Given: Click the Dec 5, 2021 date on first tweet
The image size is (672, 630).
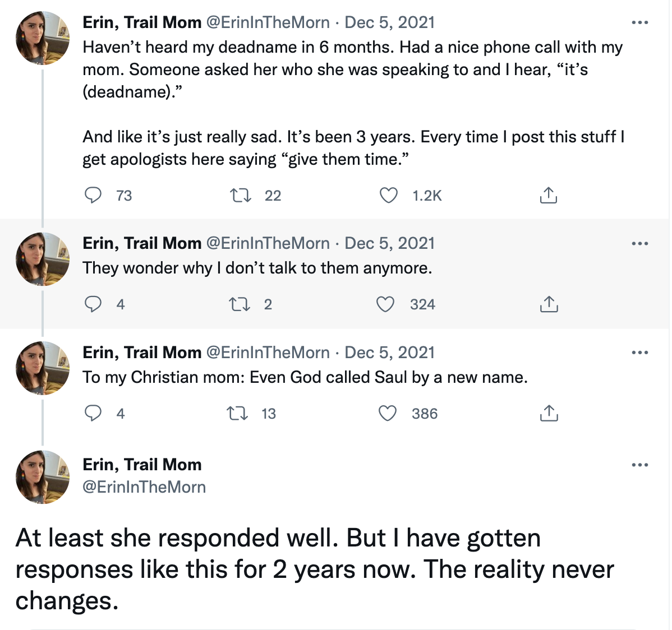Looking at the screenshot, I should click(x=389, y=23).
